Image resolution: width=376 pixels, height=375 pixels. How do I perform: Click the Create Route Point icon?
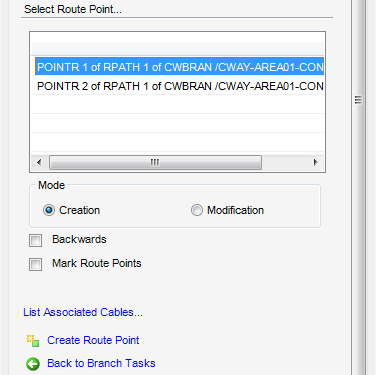pyautogui.click(x=33, y=341)
